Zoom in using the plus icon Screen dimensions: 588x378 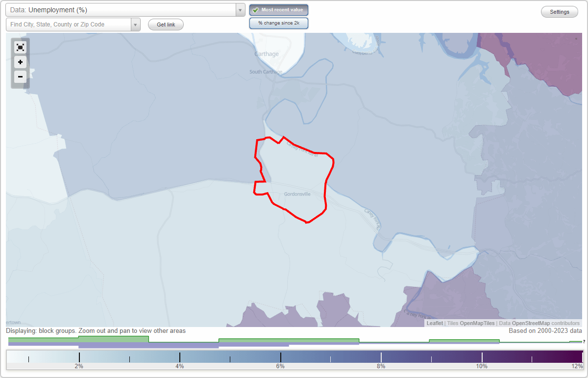point(20,62)
